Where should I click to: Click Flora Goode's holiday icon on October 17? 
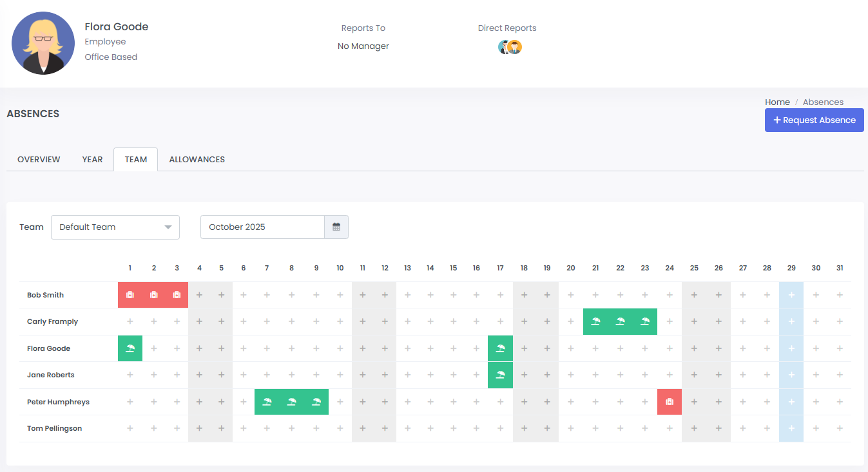(500, 348)
